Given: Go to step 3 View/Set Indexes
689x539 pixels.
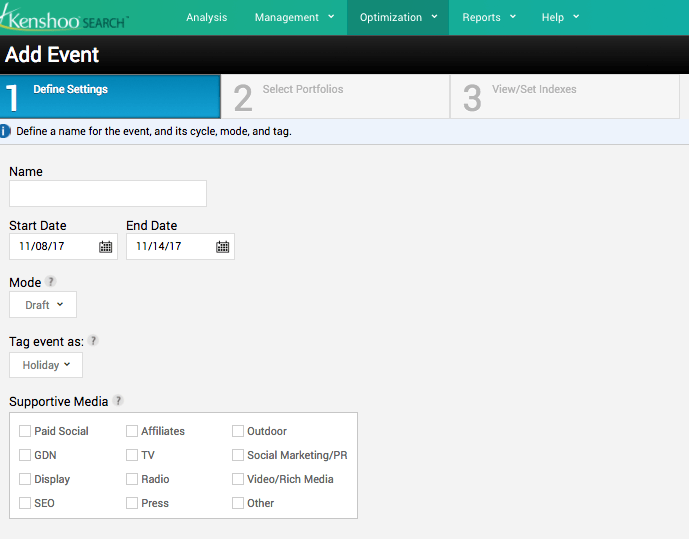Looking at the screenshot, I should [x=565, y=96].
